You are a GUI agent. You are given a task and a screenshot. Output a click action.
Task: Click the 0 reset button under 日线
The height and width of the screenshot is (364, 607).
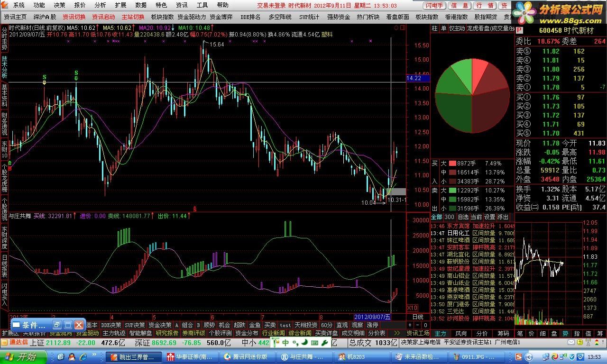(425, 325)
